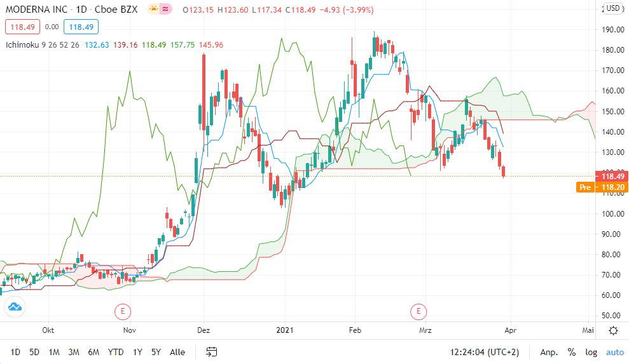
Task: Click the Ichimoku value 139.16
Action: tap(125, 44)
